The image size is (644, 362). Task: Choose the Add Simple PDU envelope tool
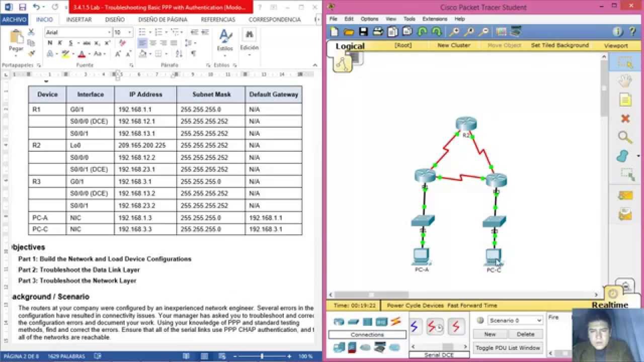click(625, 195)
